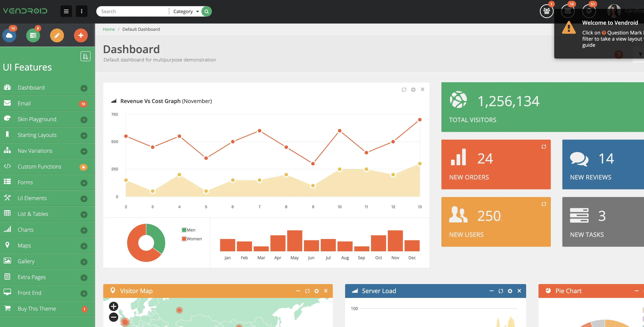Image resolution: width=644 pixels, height=327 pixels.
Task: Click Buy This Theme link
Action: pos(48,309)
